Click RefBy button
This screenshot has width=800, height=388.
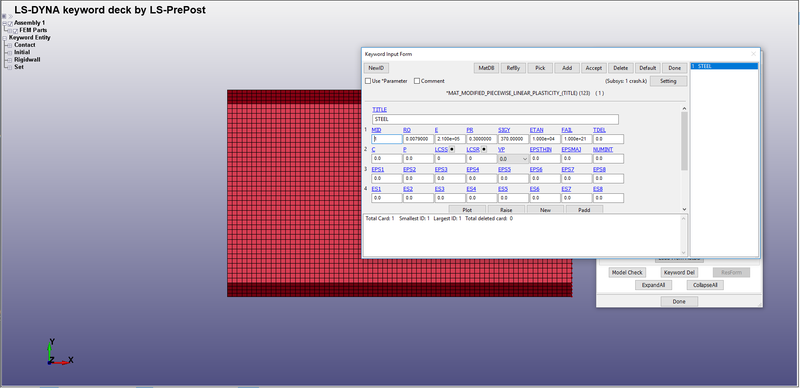click(513, 68)
